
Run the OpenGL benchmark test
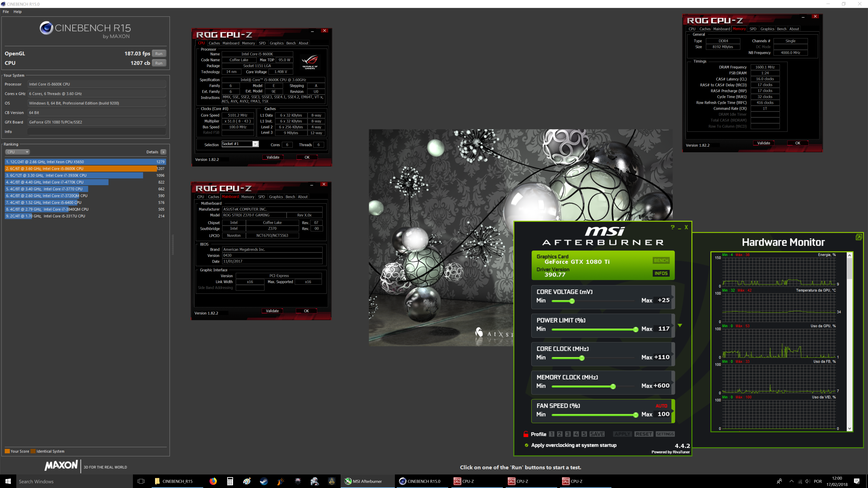159,54
